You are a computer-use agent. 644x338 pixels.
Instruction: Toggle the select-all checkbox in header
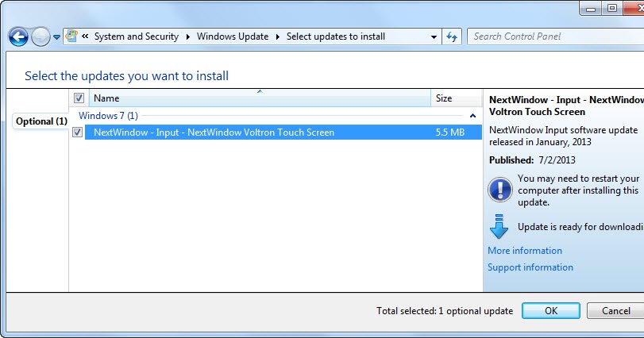point(79,98)
